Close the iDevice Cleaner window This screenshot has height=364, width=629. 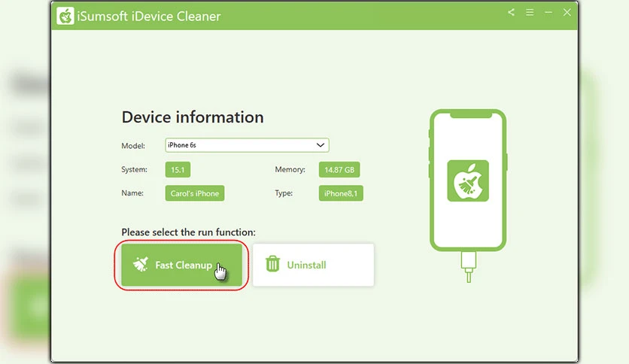pos(567,13)
